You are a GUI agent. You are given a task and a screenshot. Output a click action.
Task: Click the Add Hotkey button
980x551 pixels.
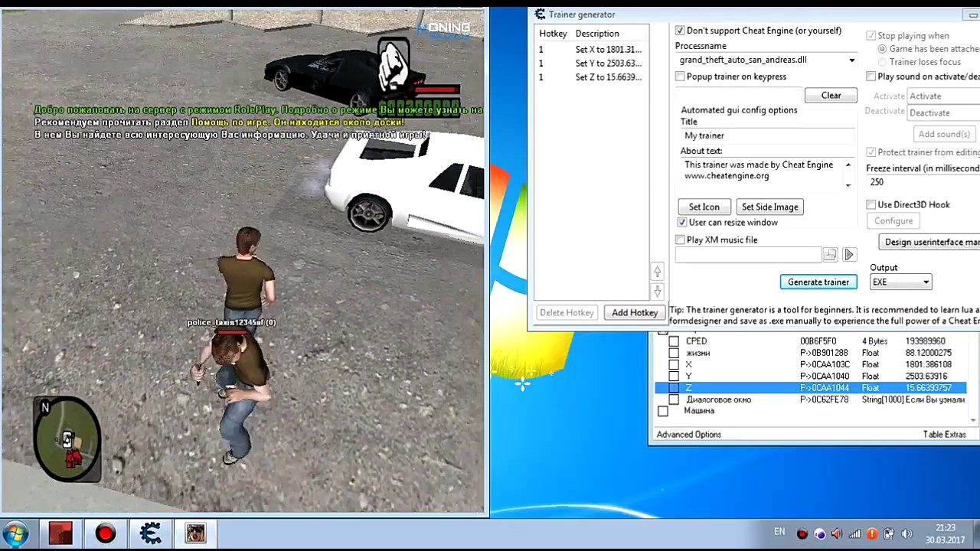click(x=635, y=313)
